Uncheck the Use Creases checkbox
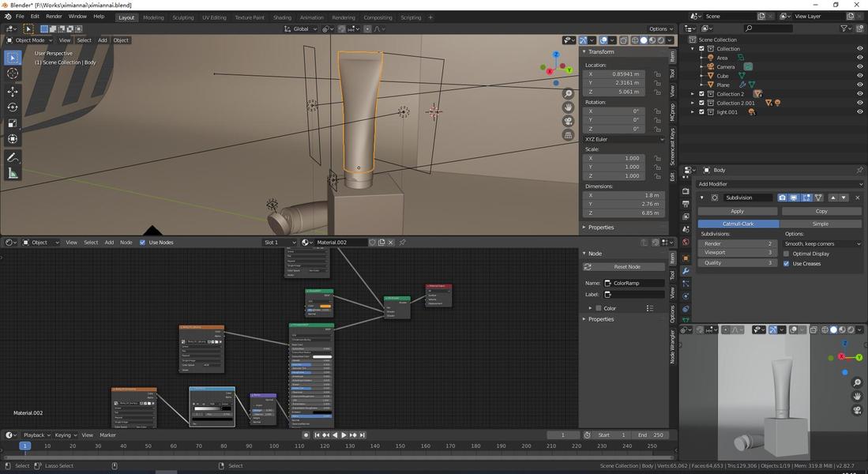The height and width of the screenshot is (474, 868). [x=787, y=264]
